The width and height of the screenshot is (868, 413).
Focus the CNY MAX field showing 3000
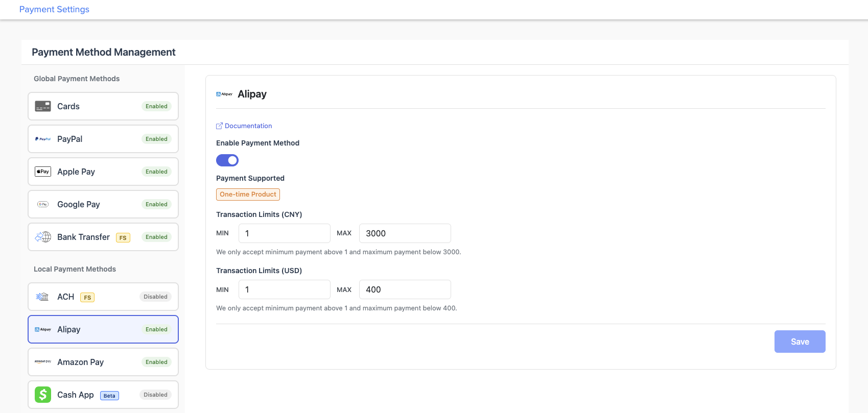405,233
